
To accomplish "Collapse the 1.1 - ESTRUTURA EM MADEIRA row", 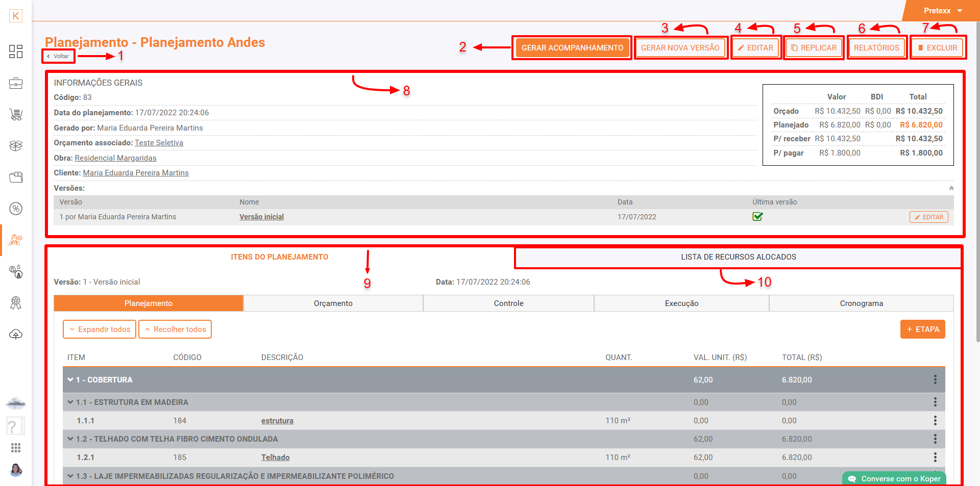I will (70, 402).
